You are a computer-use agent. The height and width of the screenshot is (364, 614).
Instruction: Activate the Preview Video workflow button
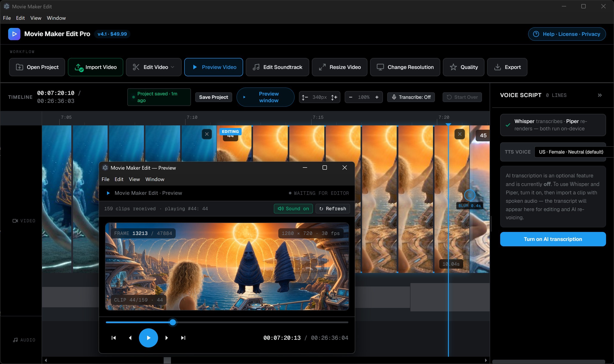(213, 67)
